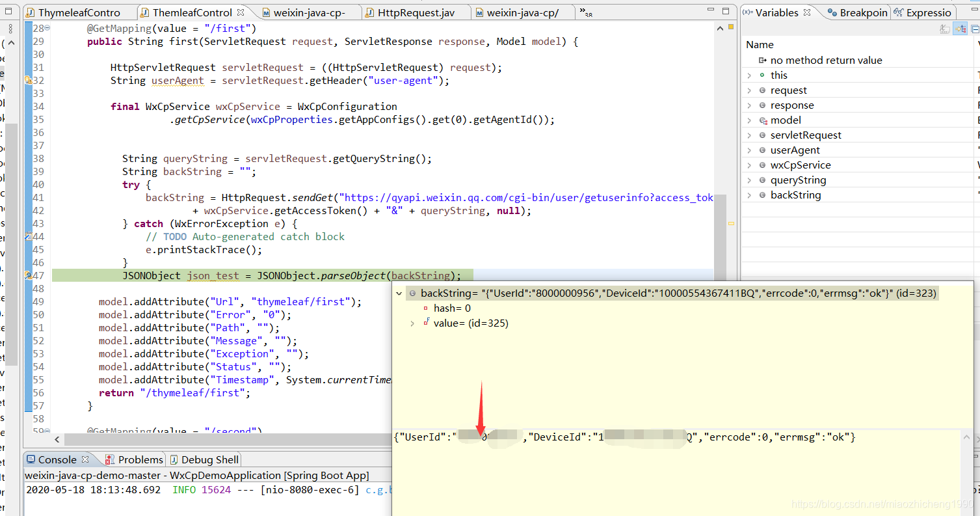Click the JSON detail text in popup
The image size is (980, 516).
coord(625,437)
